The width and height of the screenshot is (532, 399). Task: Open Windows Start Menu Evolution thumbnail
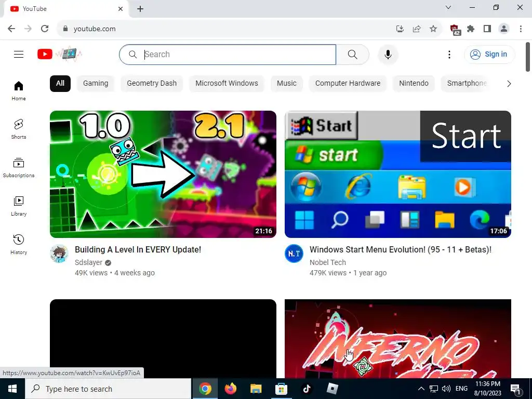pyautogui.click(x=397, y=174)
